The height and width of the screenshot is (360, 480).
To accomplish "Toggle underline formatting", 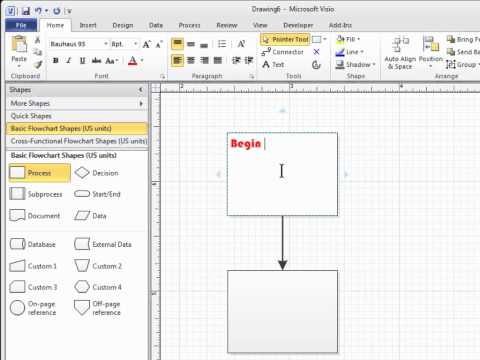I will pos(82,61).
